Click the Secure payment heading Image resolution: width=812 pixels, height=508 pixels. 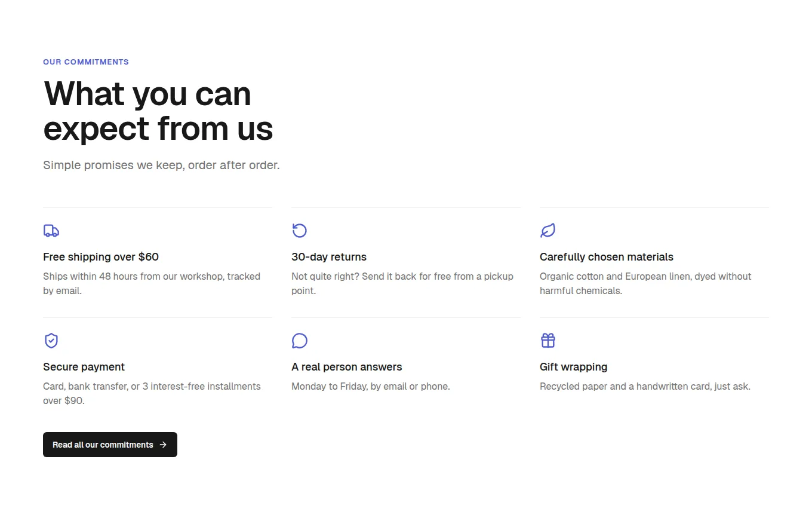[x=84, y=367]
